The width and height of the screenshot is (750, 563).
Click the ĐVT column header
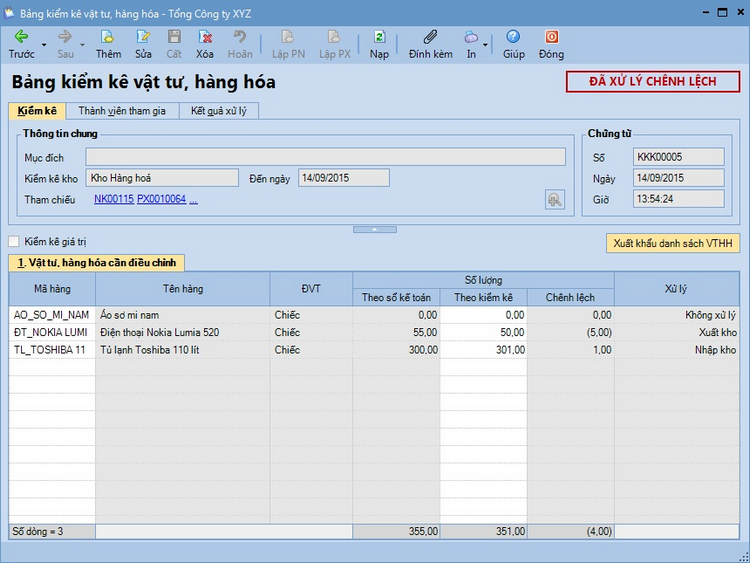coord(311,289)
